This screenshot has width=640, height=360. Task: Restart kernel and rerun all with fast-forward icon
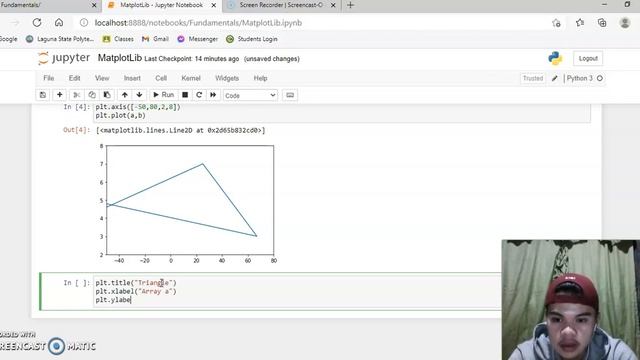click(x=213, y=95)
